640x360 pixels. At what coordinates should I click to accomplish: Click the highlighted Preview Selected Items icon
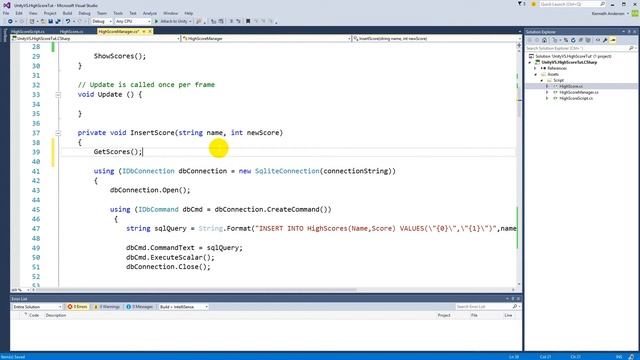click(x=613, y=40)
